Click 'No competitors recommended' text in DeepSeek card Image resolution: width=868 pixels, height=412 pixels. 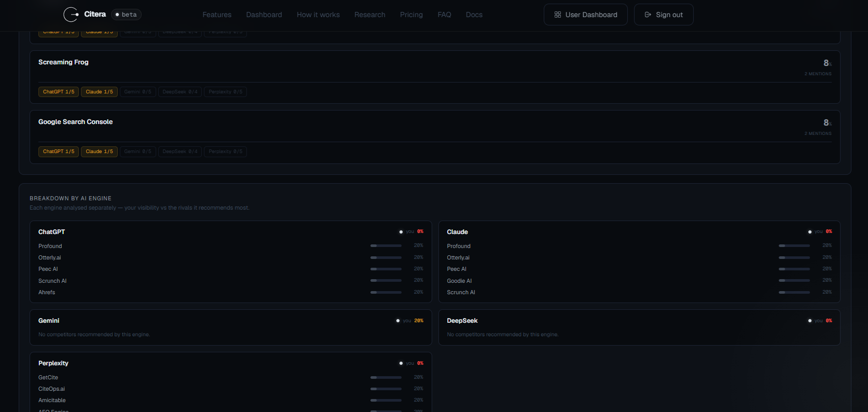[503, 334]
